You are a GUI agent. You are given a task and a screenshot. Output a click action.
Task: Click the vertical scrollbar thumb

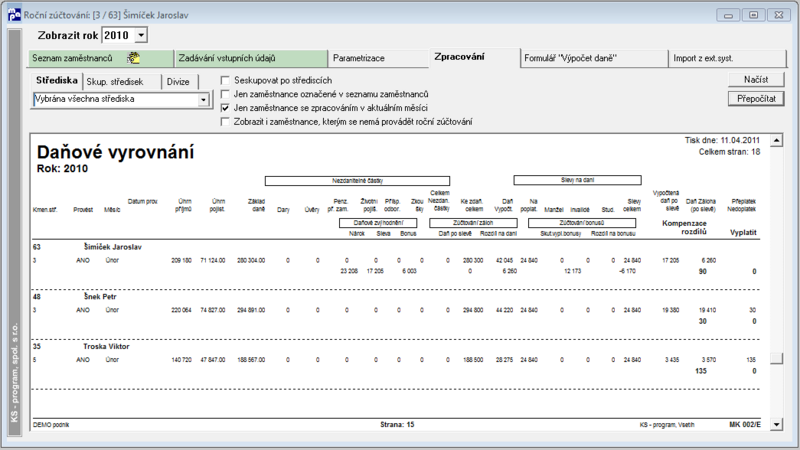[x=776, y=359]
